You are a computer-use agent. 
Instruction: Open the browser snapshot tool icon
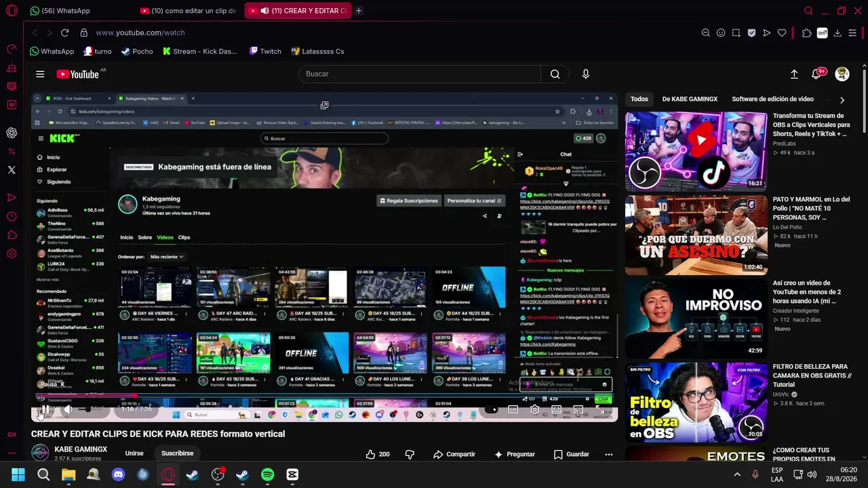pyautogui.click(x=736, y=33)
